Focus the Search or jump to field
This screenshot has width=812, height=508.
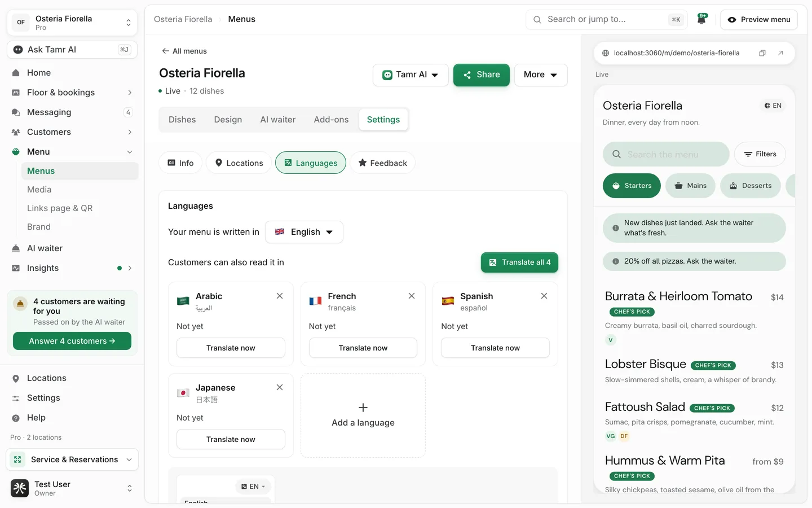606,19
